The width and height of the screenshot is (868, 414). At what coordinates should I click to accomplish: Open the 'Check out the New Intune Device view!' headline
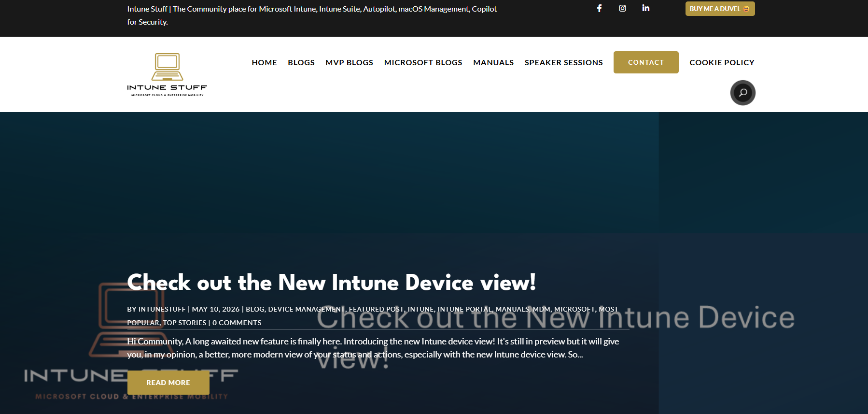click(331, 283)
